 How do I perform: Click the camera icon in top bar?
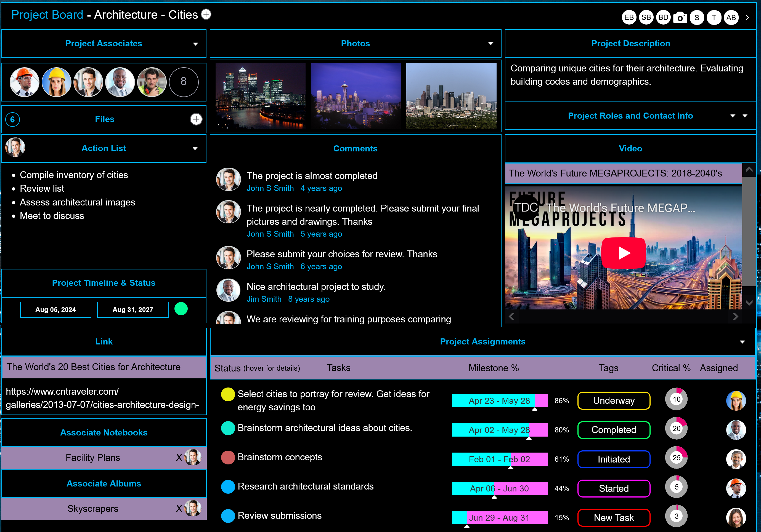pos(680,18)
